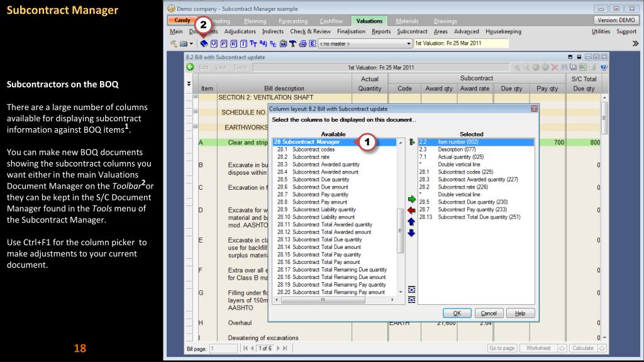Go to last bill page arrow

[x=285, y=348]
